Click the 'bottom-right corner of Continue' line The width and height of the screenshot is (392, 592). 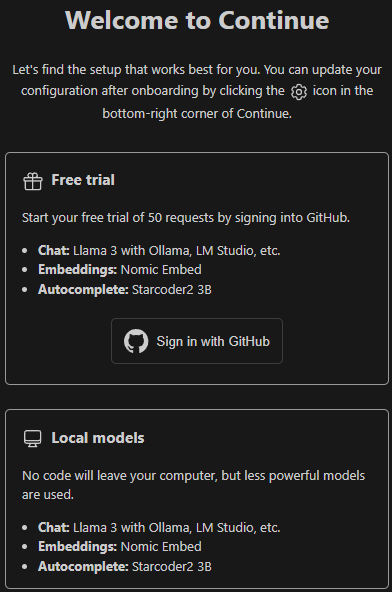[x=197, y=114]
